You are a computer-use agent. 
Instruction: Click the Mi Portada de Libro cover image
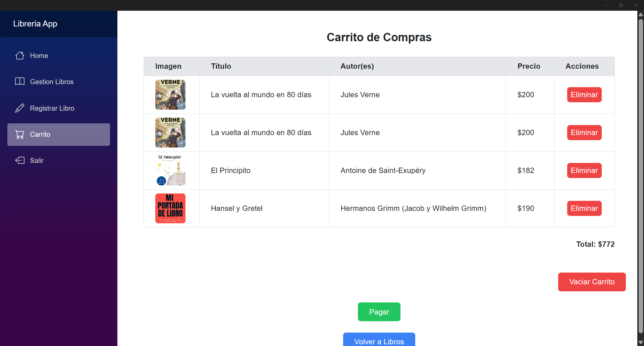[x=170, y=209]
